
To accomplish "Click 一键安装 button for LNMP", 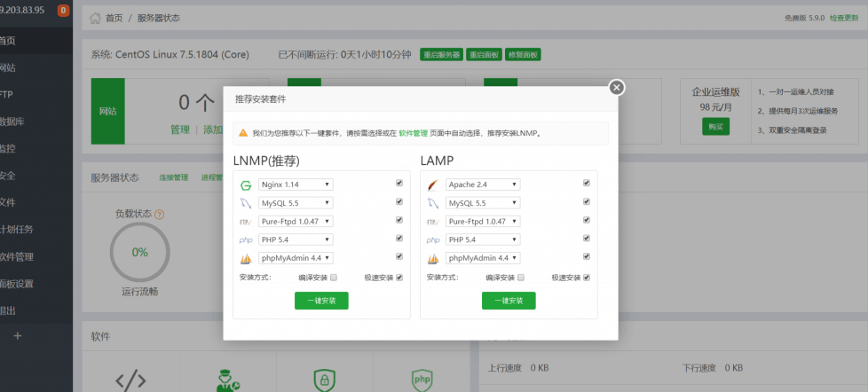I will pos(321,301).
